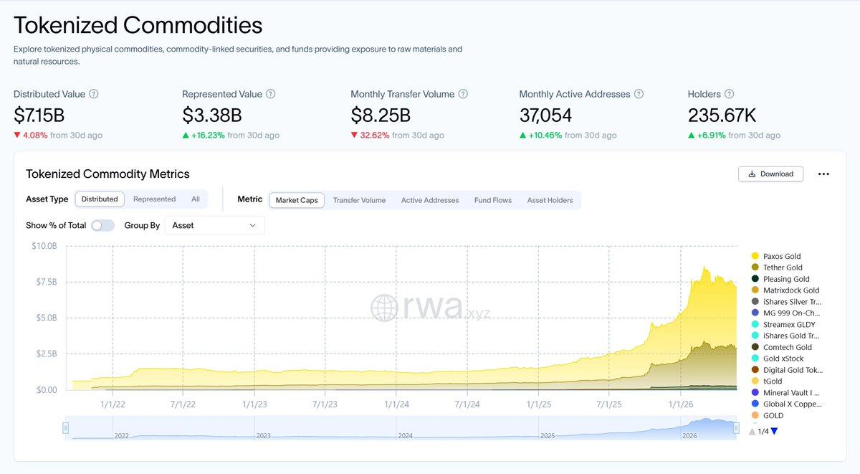Click Comtech Gold legend entry
The height and width of the screenshot is (474, 860).
pyautogui.click(x=782, y=347)
